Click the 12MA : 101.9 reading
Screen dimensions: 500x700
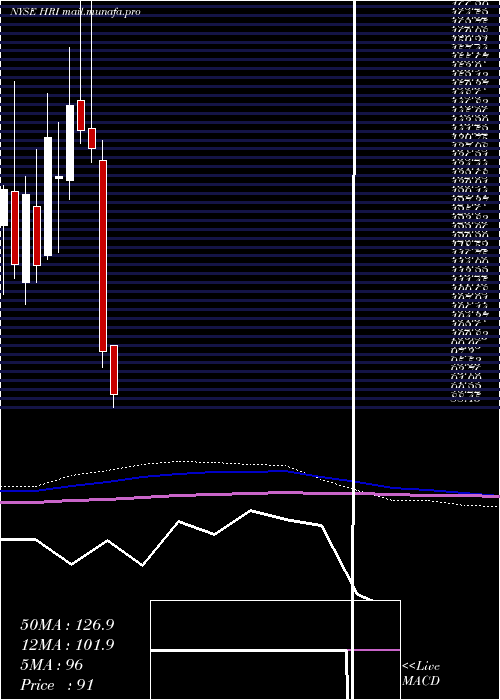(x=67, y=645)
